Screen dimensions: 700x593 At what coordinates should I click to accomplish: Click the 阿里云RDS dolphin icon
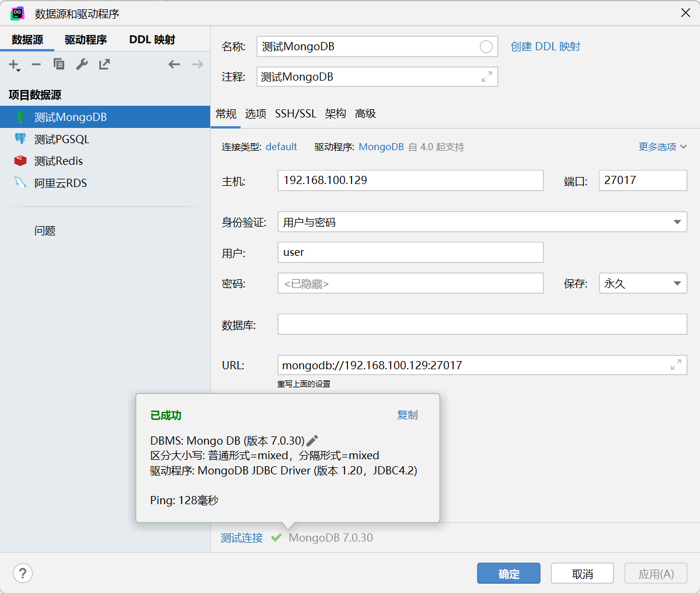20,182
